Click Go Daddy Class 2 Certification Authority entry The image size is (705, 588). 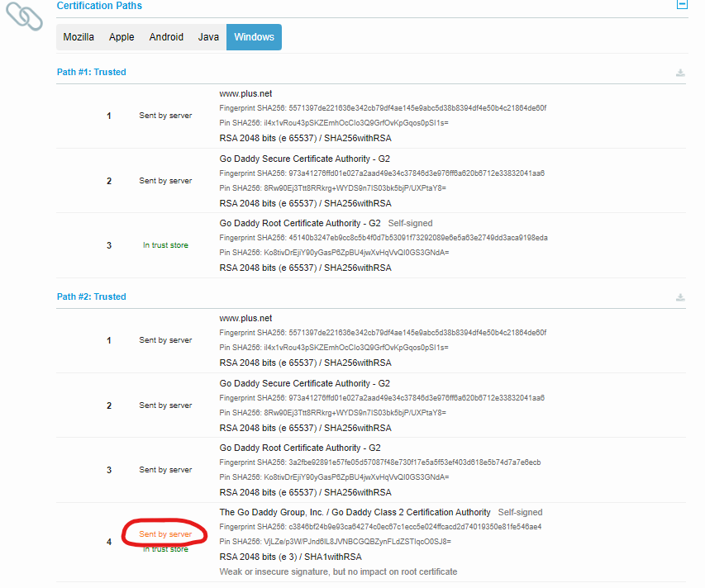click(355, 512)
